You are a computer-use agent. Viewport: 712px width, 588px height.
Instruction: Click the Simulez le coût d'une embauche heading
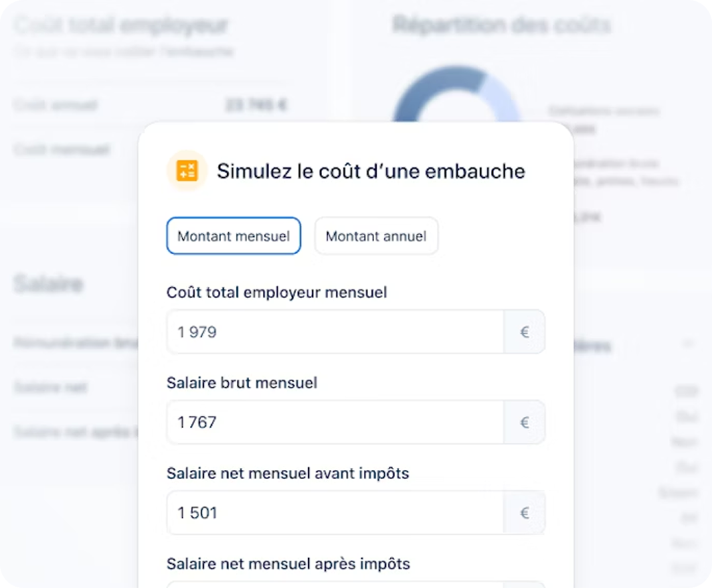[371, 171]
